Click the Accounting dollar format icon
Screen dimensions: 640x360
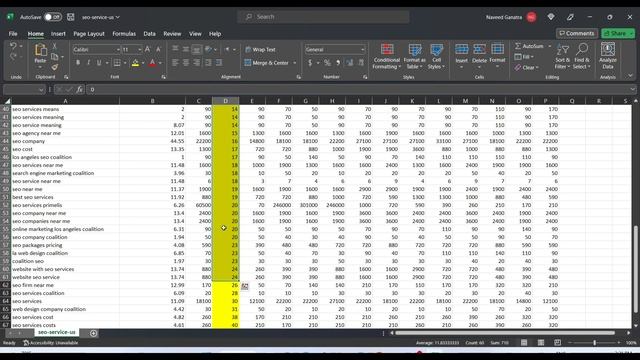point(310,63)
